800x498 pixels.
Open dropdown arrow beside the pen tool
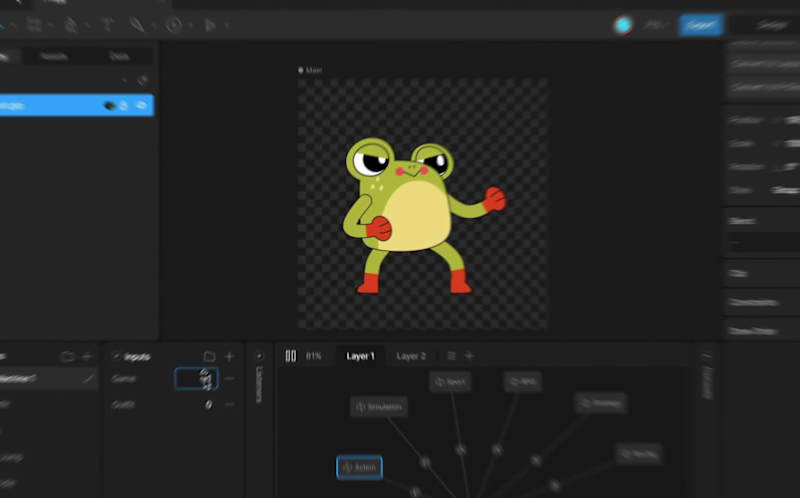(153, 25)
